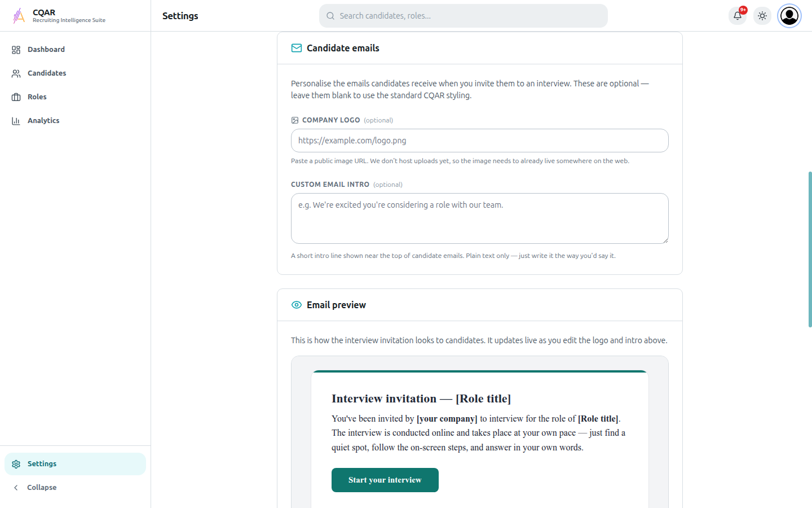This screenshot has height=508, width=812.
Task: Click the Collapse chevron arrow icon
Action: 16,488
